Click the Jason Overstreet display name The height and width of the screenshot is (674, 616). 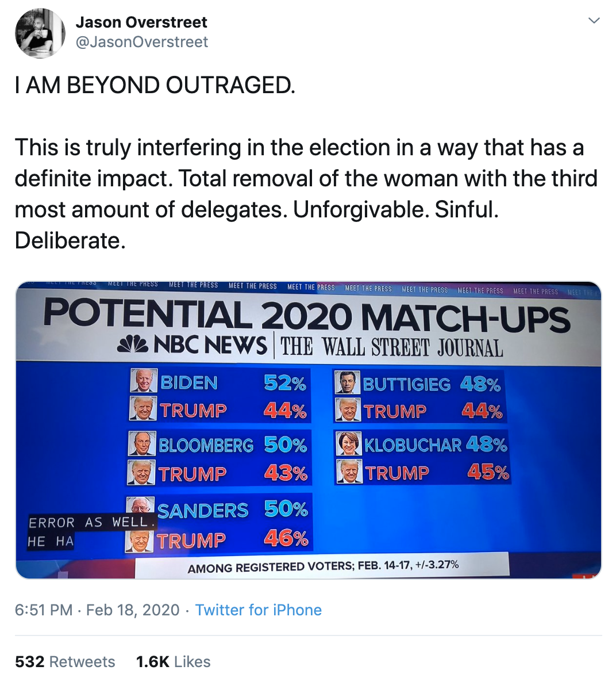coord(141,22)
